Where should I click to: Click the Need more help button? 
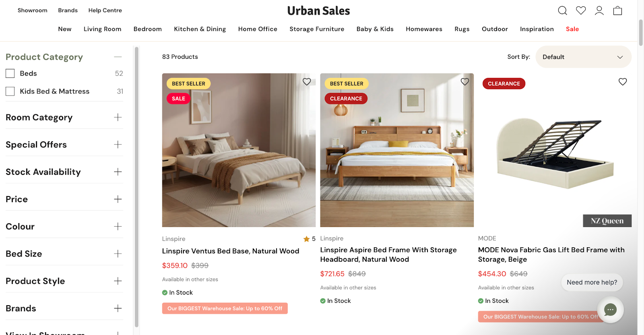[x=592, y=282]
